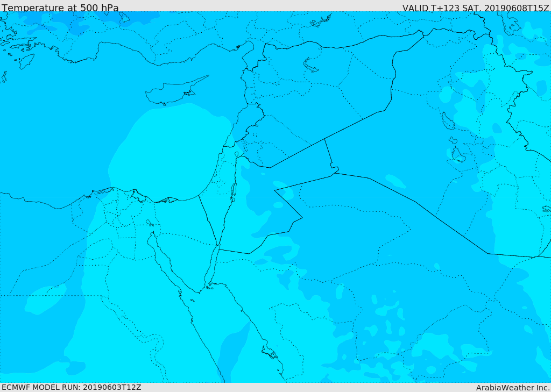Image resolution: width=551 pixels, height=392 pixels.
Task: Click the 'Temperature at 500 hPa' title
Action: tap(60, 8)
